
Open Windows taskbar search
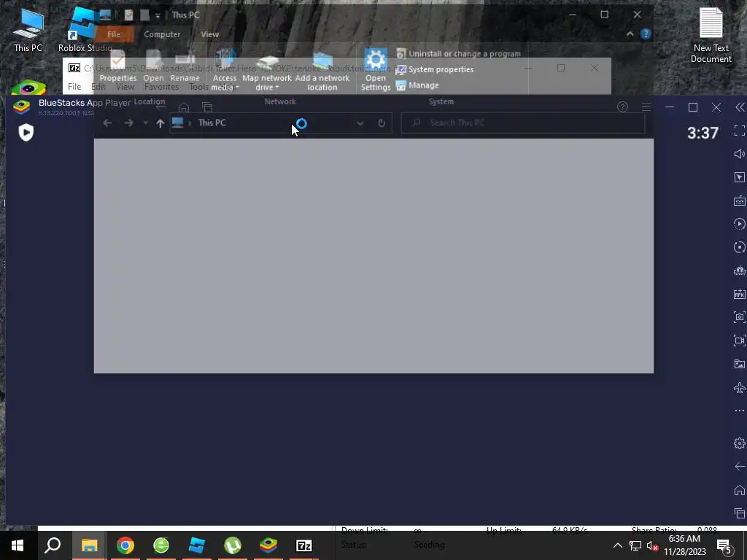(x=53, y=545)
